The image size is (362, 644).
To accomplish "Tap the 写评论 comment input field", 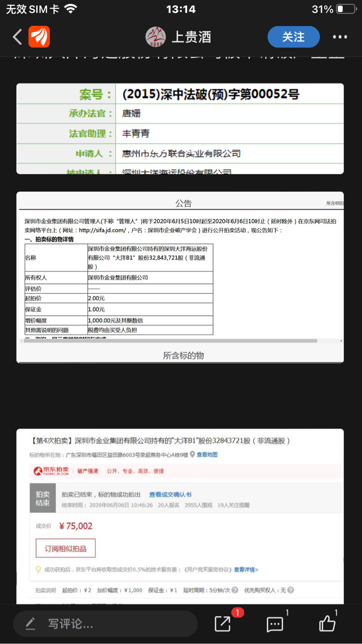I will tap(105, 624).
